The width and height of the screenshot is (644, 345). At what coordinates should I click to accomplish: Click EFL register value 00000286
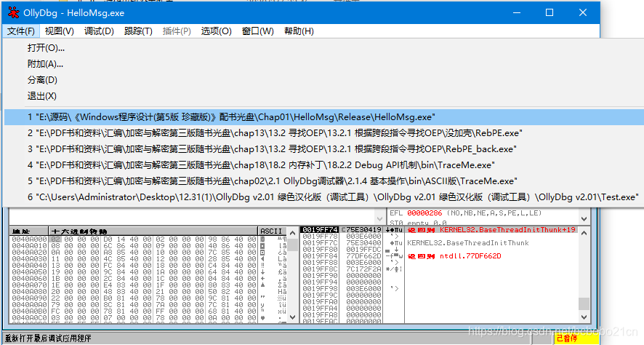pyautogui.click(x=424, y=213)
